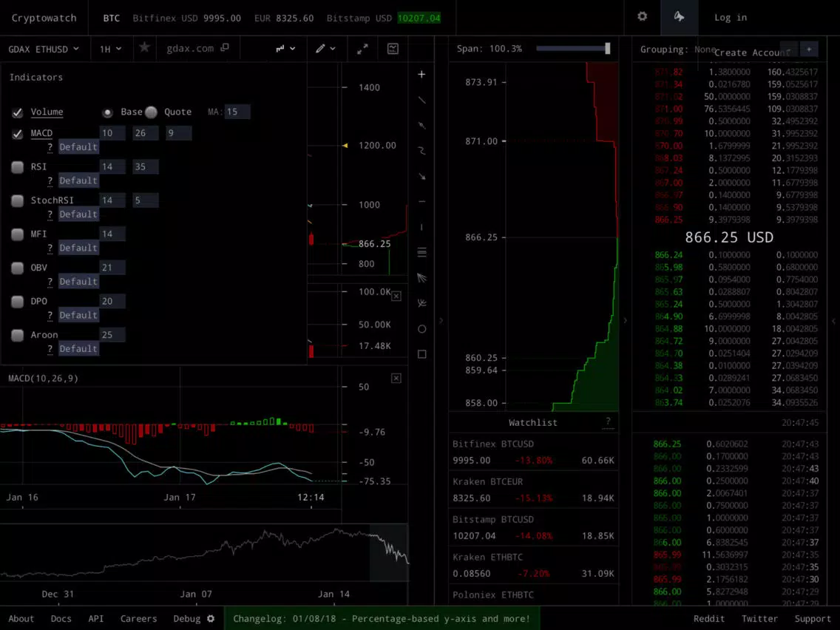
Task: Enable the StochRSI indicator checkbox
Action: coord(17,201)
